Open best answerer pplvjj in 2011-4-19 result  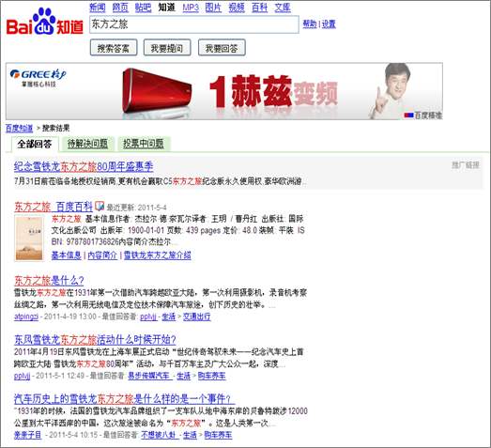point(148,317)
